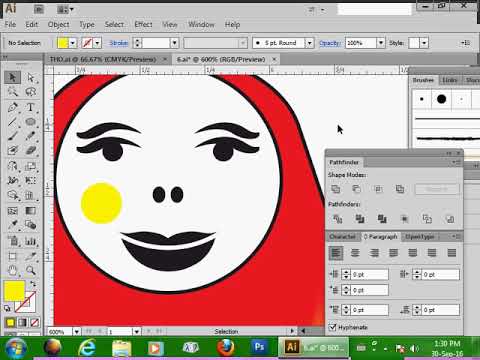
Task: Click stroke none swatch in control bar
Action: coord(87,43)
